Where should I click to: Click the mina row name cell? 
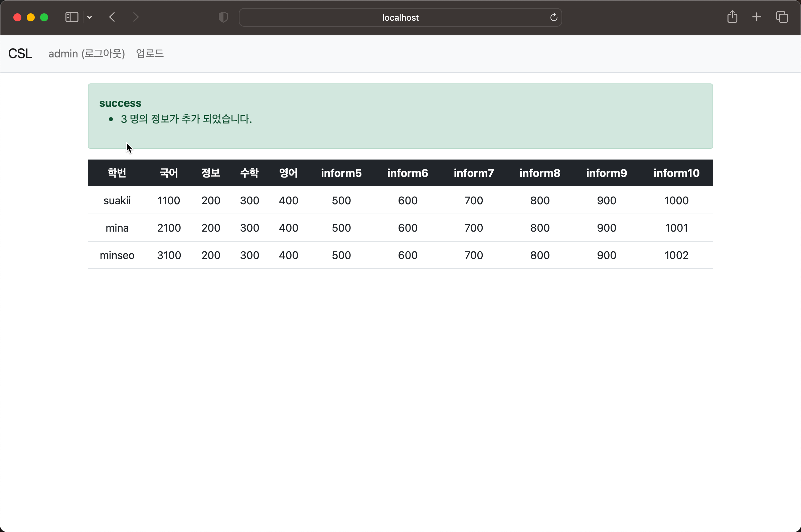pyautogui.click(x=117, y=228)
